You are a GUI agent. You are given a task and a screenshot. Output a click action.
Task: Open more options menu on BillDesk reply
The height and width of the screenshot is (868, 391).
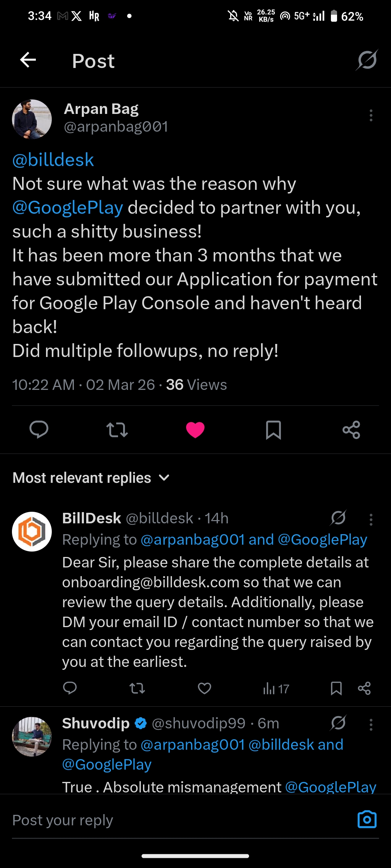(x=371, y=519)
